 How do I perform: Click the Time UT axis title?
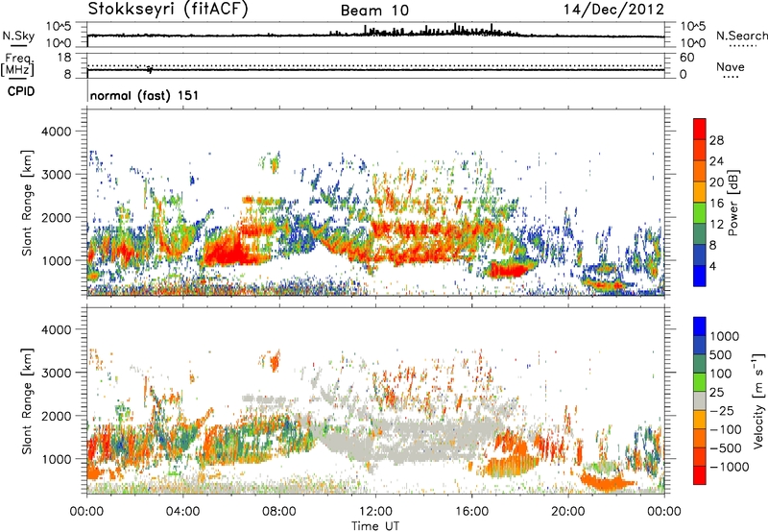(375, 526)
